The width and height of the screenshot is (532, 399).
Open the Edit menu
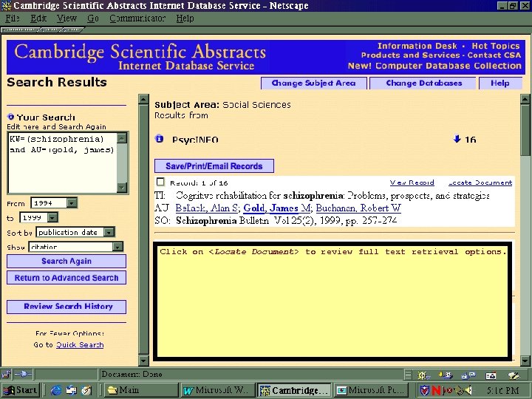38,18
